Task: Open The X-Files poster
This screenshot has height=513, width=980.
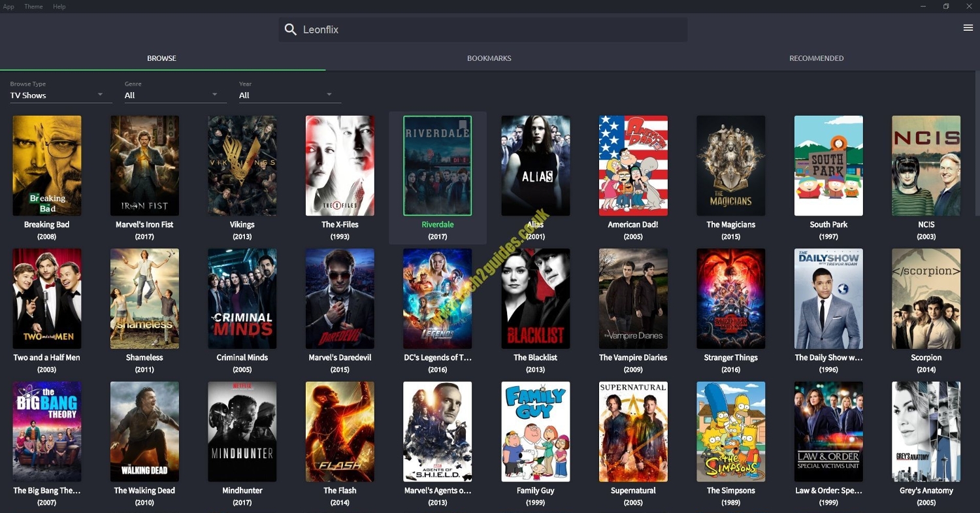Action: 340,166
